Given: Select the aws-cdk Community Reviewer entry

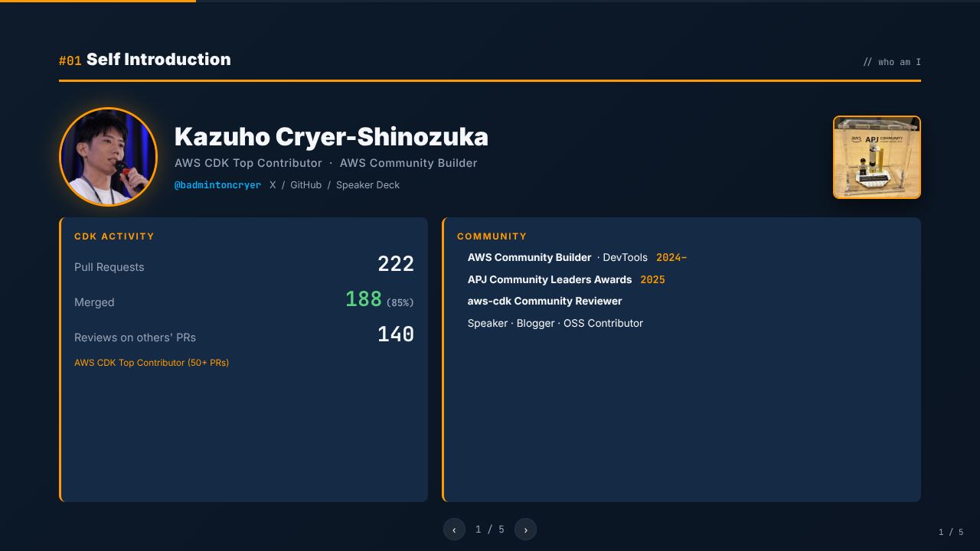Looking at the screenshot, I should click(x=544, y=302).
